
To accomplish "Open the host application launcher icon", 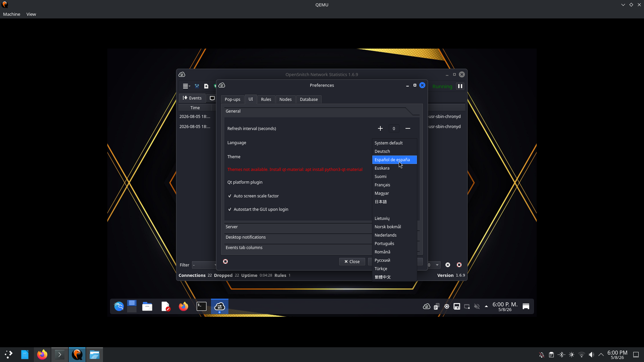I will pos(9,354).
